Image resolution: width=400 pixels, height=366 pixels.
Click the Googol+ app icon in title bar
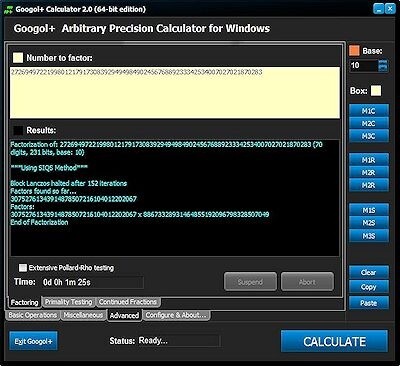pyautogui.click(x=8, y=10)
